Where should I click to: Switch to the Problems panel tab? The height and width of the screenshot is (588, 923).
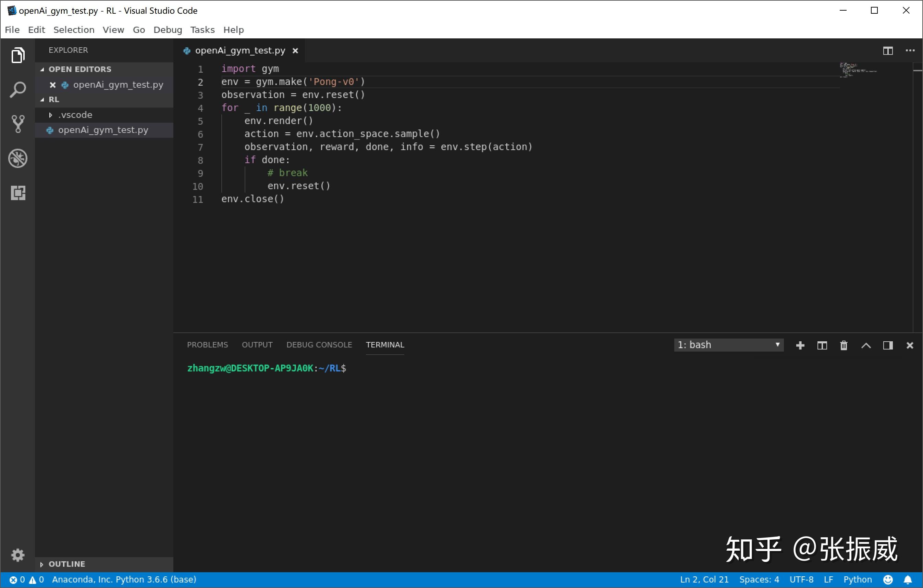[207, 345]
